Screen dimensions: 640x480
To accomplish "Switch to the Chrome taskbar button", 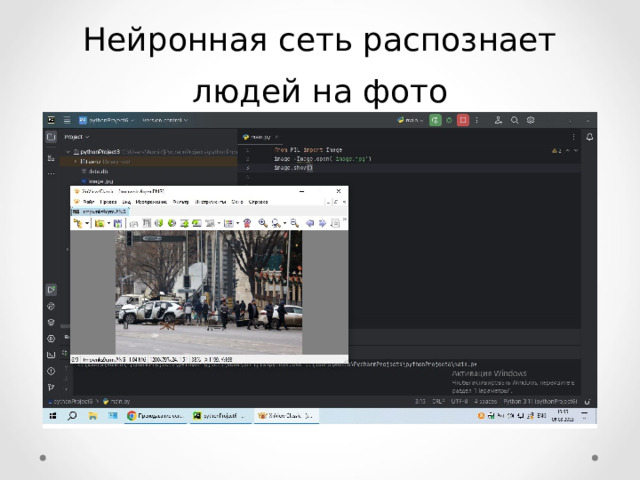I will (x=156, y=416).
